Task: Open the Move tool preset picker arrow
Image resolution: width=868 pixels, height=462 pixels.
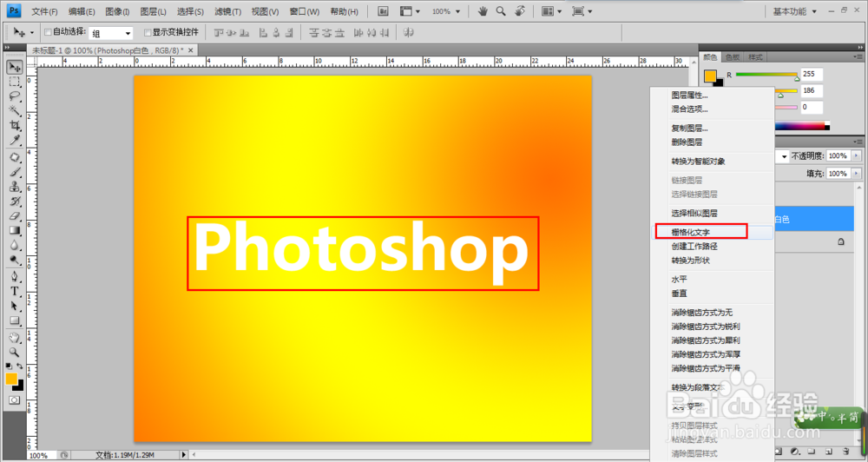Action: (x=32, y=33)
